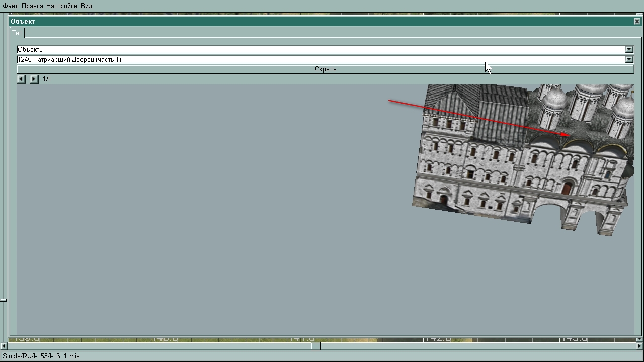Open the Правка menu
Image resolution: width=644 pixels, height=362 pixels.
pos(33,6)
